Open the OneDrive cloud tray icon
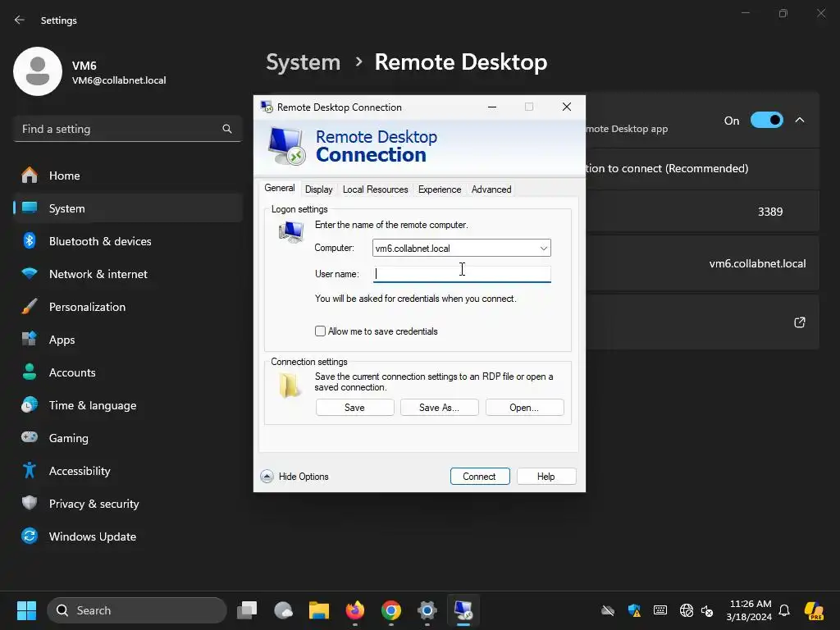This screenshot has height=630, width=840. pos(608,610)
